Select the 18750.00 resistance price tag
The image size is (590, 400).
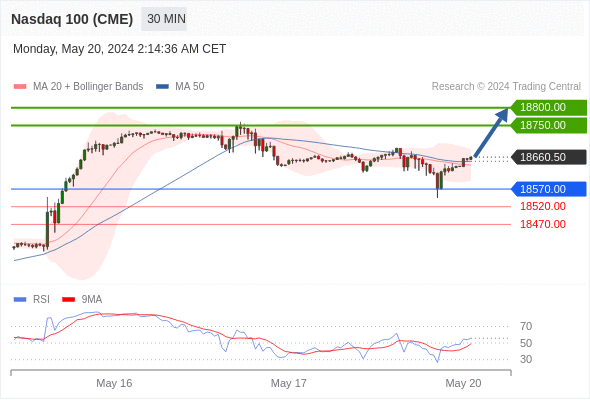549,125
